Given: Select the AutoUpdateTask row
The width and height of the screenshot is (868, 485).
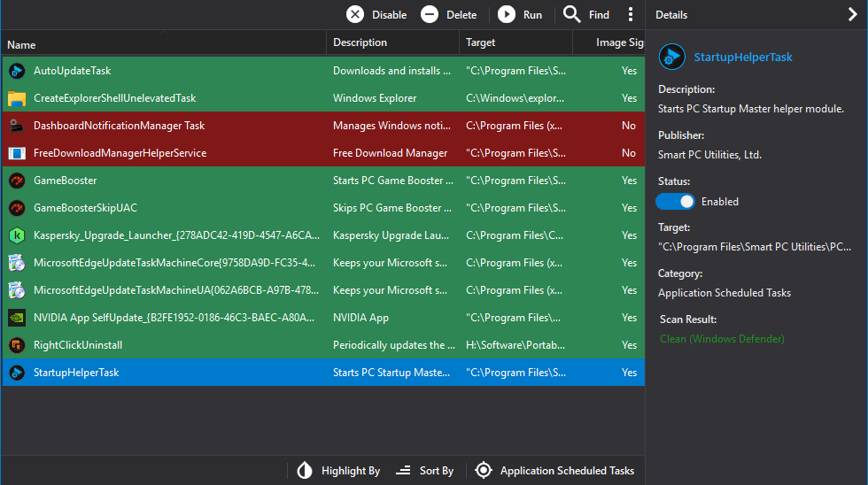Looking at the screenshot, I should [73, 71].
